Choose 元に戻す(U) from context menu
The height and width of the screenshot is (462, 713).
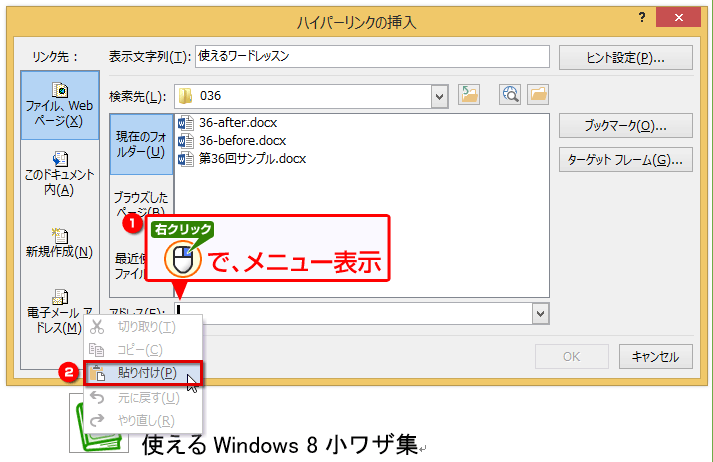[143, 398]
